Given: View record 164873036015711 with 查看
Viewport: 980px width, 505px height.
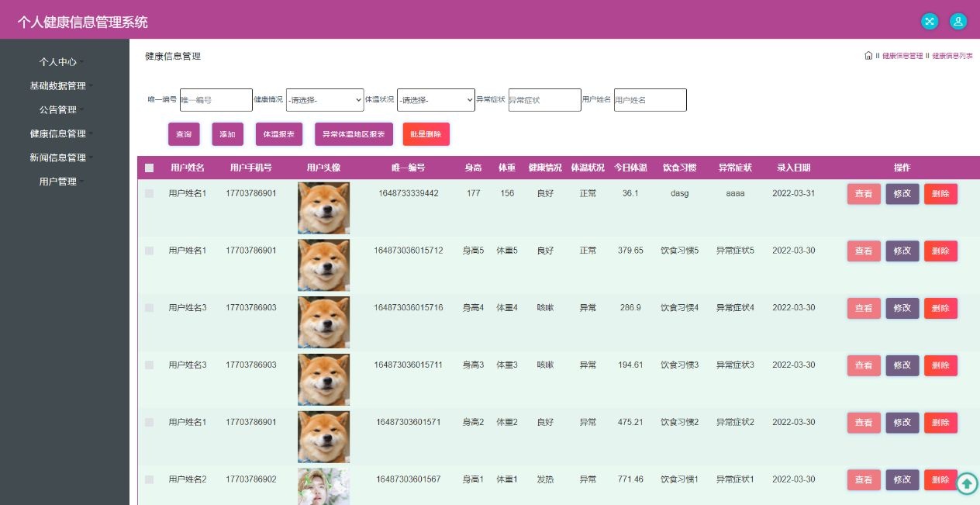Looking at the screenshot, I should [864, 365].
